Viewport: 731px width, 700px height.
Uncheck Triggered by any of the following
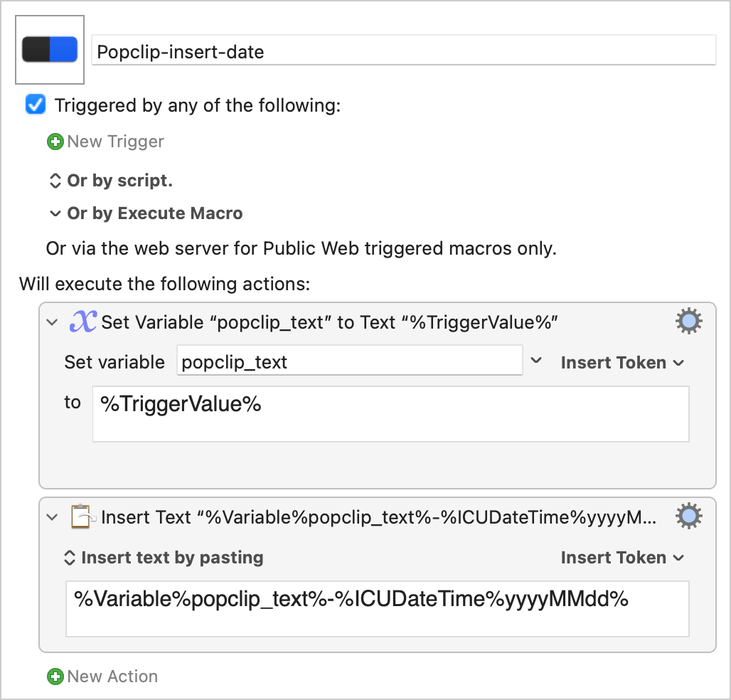click(x=36, y=105)
